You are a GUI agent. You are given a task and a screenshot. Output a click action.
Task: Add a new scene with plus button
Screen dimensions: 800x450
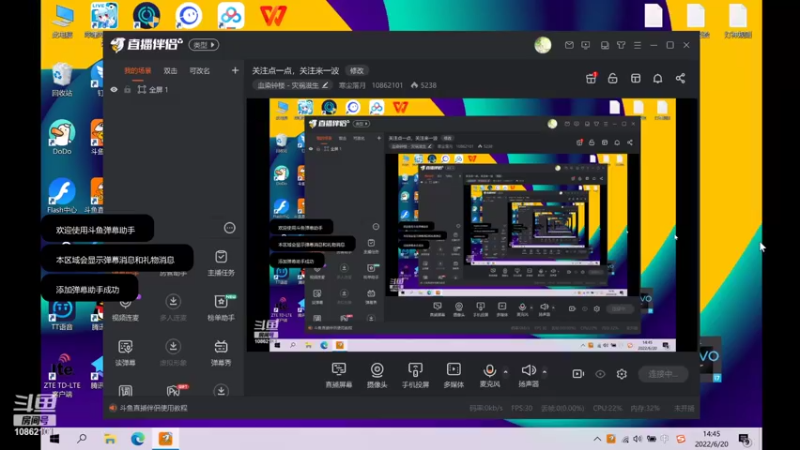(x=235, y=70)
